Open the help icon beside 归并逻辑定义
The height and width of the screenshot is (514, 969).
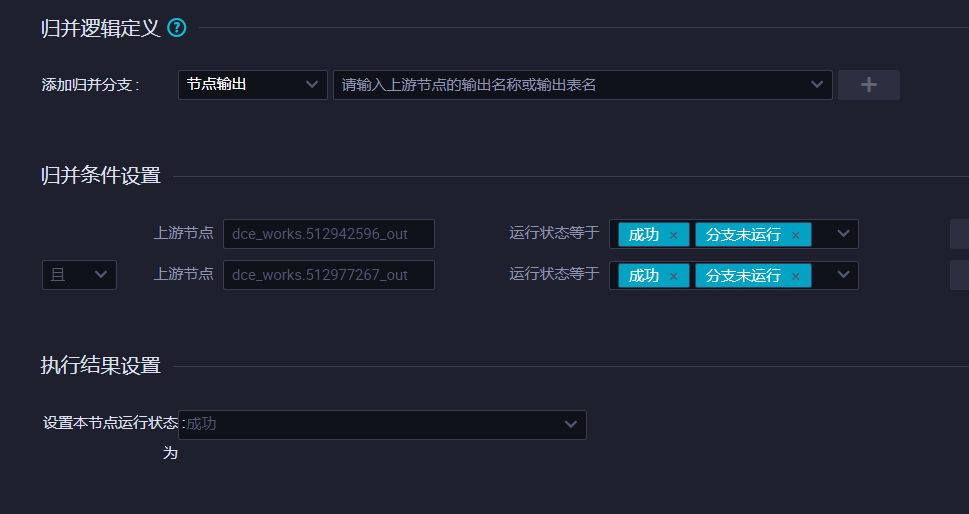point(177,28)
